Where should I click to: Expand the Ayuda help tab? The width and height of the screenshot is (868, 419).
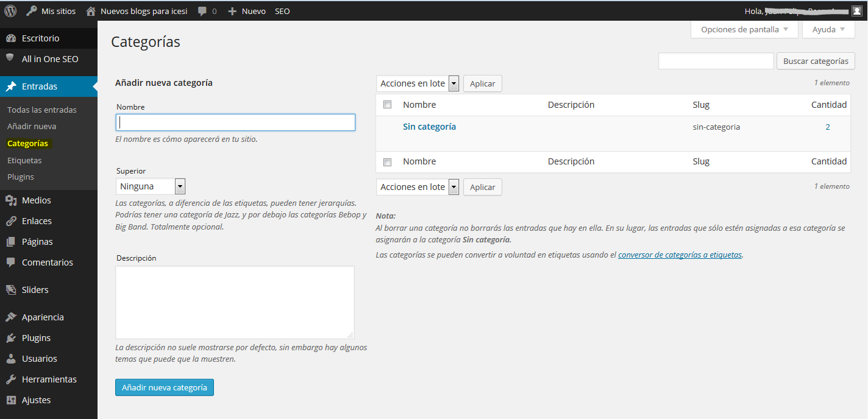pos(828,29)
